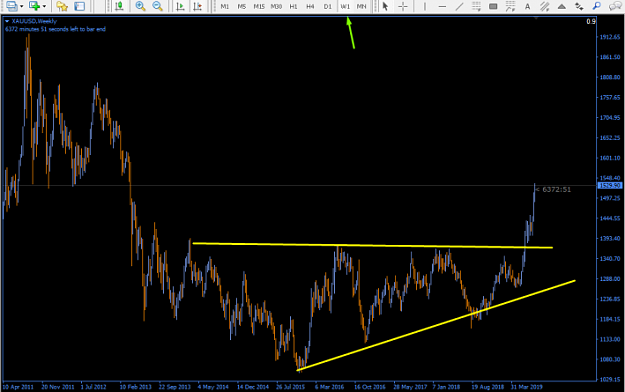625x392 pixels.
Task: Switch chart to M5 timeframe
Action: (242, 6)
